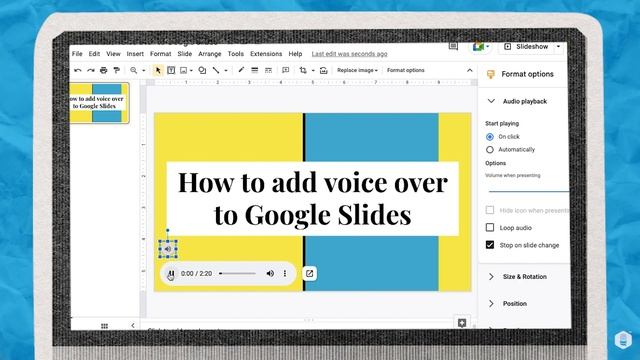The height and width of the screenshot is (360, 640).
Task: Open the Line type dropdown arrow
Action: pyautogui.click(x=226, y=71)
